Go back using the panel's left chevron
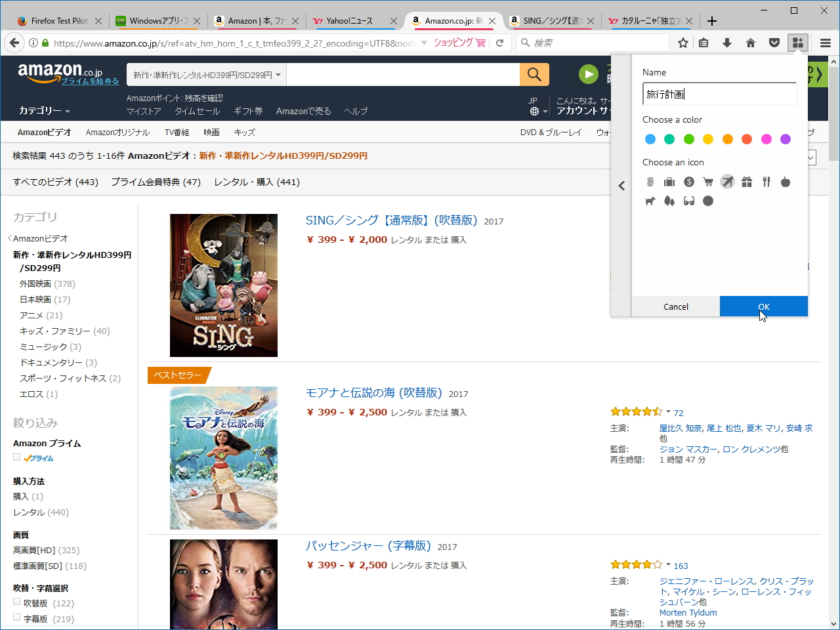The width and height of the screenshot is (840, 630). pyautogui.click(x=621, y=186)
